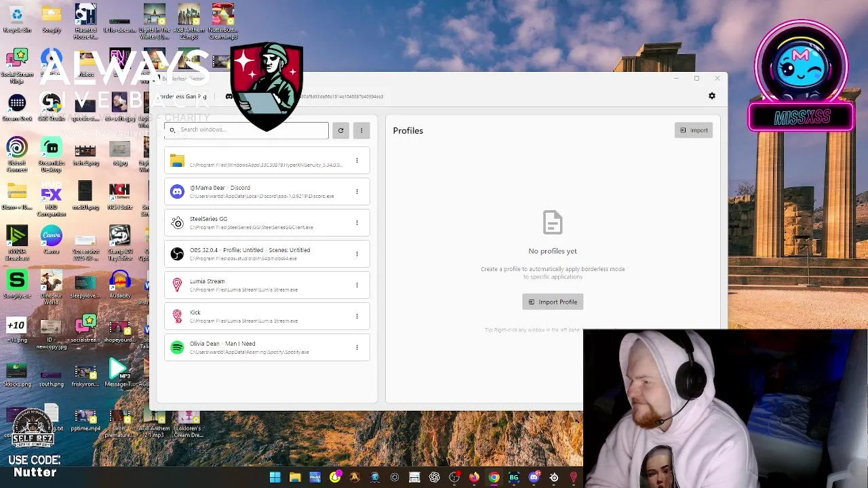This screenshot has width=868, height=488.
Task: Select the 'Olivia Dean - Man I Need' title
Action: (222, 344)
